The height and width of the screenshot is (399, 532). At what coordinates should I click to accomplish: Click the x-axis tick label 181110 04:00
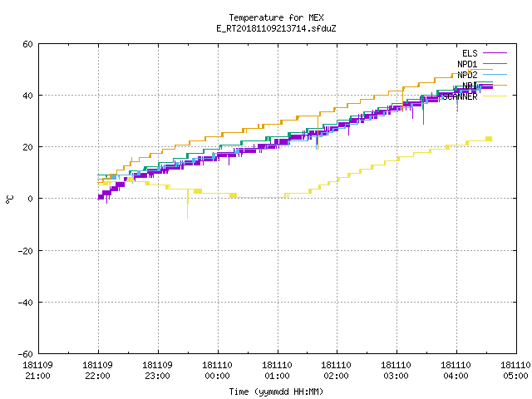pos(456,371)
